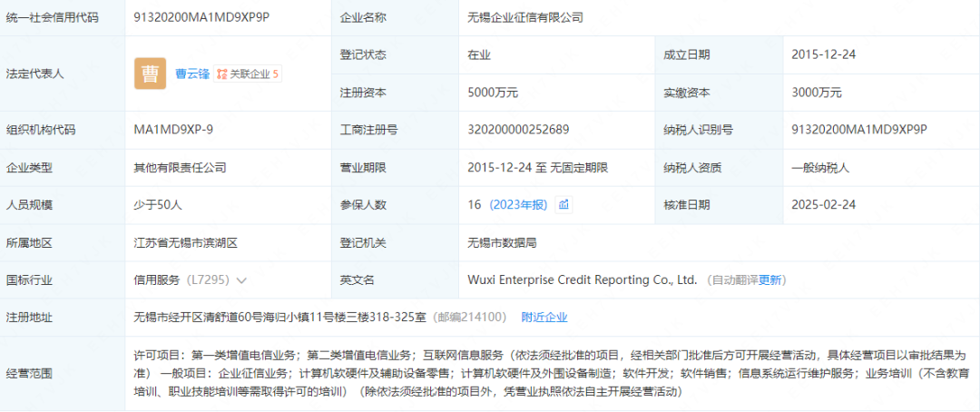Click the 经营范围 business scope paragraph
This screenshot has width=980, height=412.
coord(552,374)
